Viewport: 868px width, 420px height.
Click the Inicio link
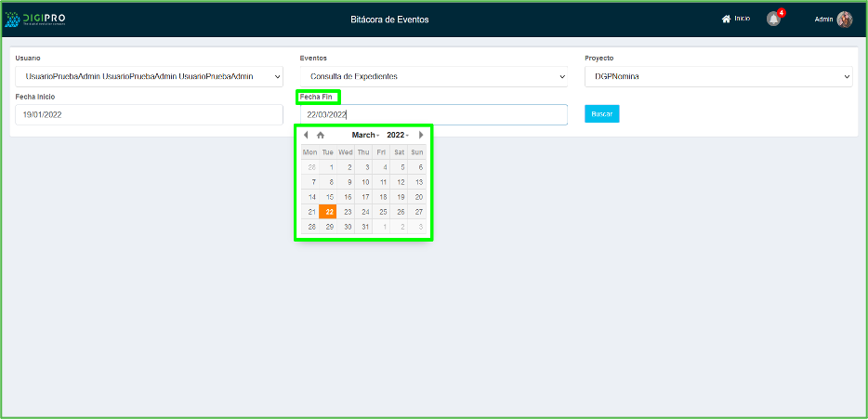[x=742, y=20]
